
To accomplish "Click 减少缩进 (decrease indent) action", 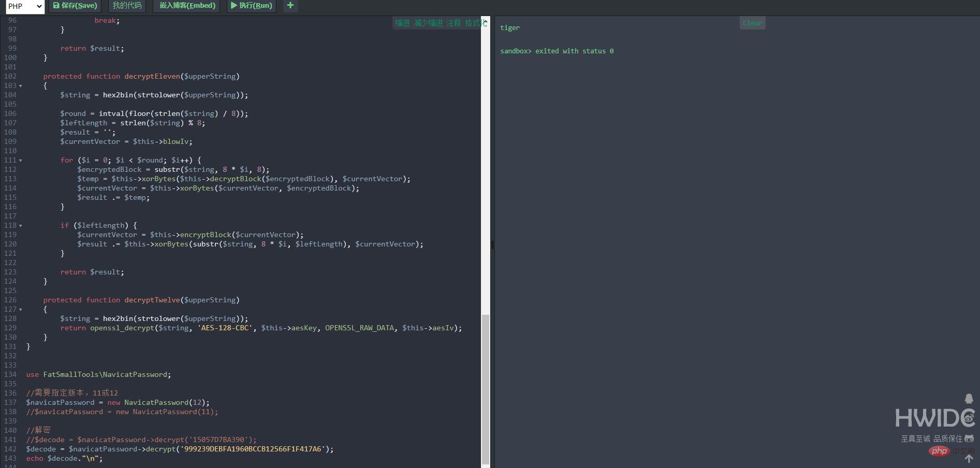I will pyautogui.click(x=428, y=23).
